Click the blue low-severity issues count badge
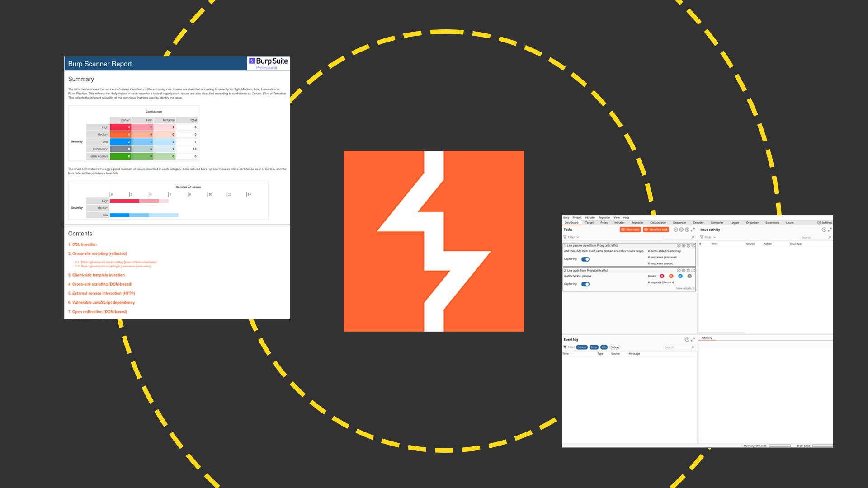 click(680, 276)
